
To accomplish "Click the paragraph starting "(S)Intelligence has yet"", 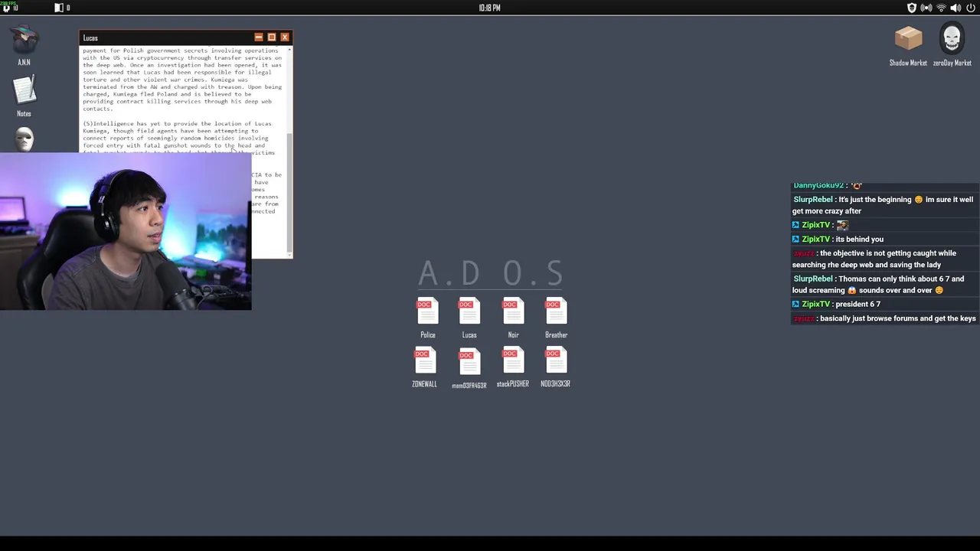I will pos(178,138).
